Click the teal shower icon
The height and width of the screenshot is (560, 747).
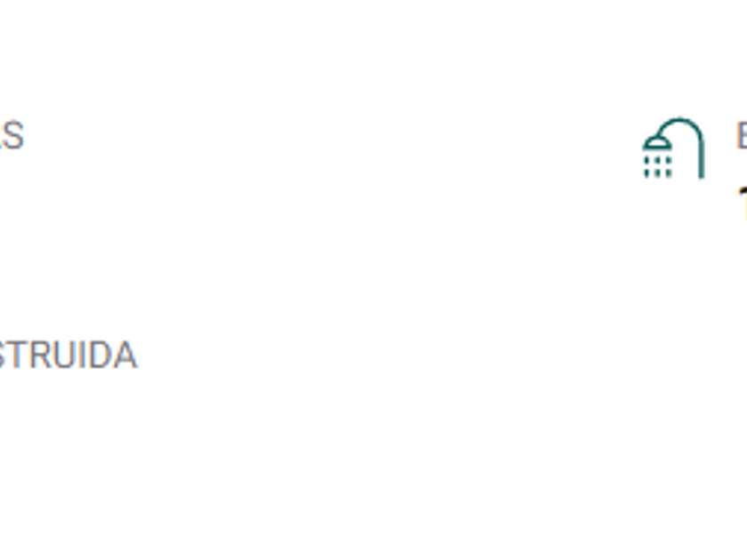(x=673, y=149)
